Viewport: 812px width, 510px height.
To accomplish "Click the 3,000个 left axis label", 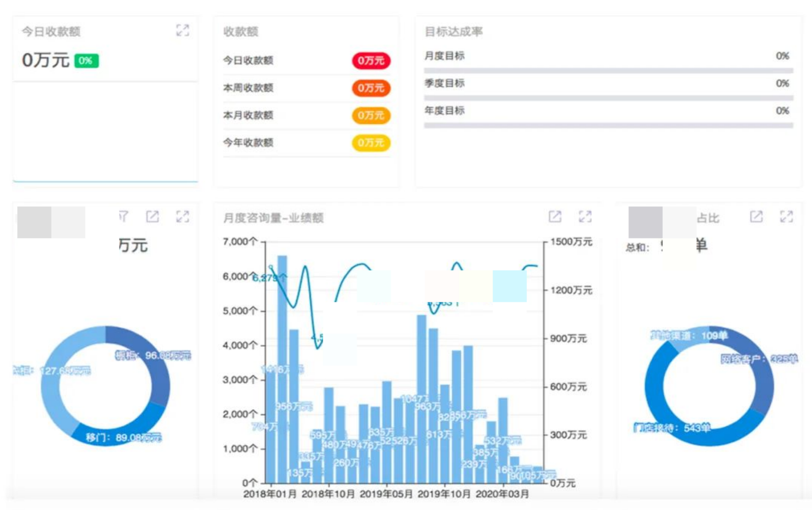I will point(240,380).
